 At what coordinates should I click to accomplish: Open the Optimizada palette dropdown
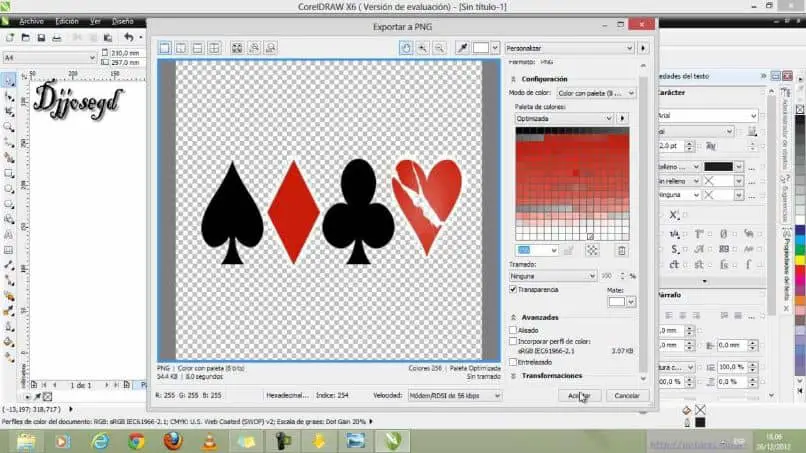coord(564,119)
